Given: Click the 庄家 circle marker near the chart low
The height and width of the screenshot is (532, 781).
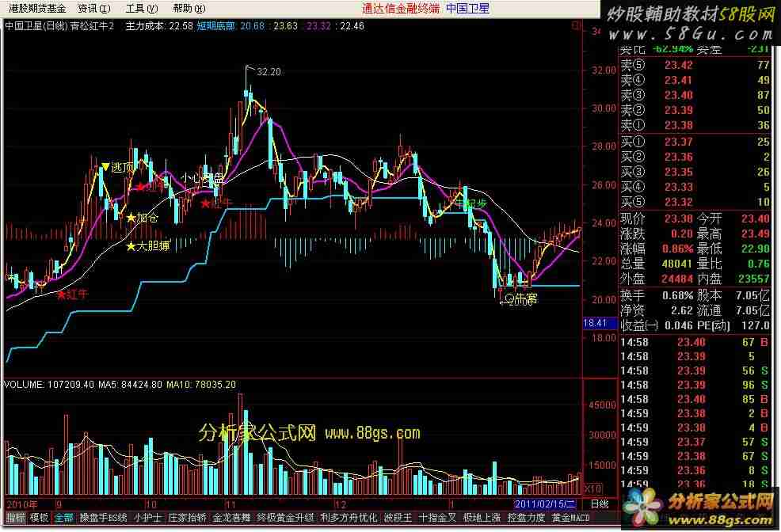Looking at the screenshot, I should tap(509, 298).
